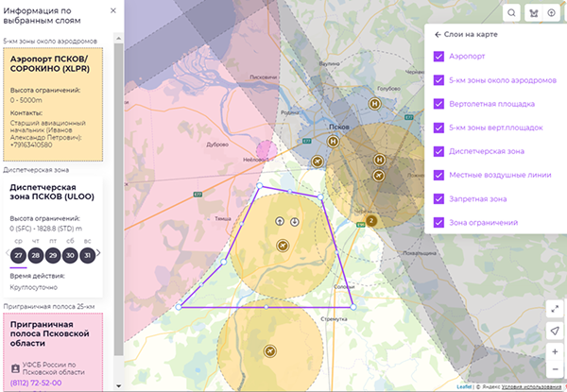This screenshot has height=392, width=567.
Task: Close the layer information panel
Action: [113, 10]
